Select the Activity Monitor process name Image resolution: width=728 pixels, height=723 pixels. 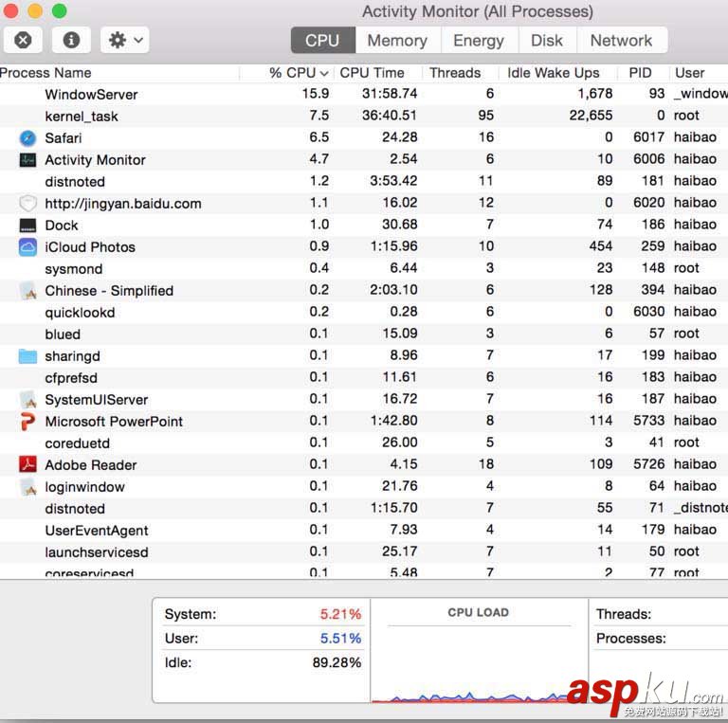95,160
